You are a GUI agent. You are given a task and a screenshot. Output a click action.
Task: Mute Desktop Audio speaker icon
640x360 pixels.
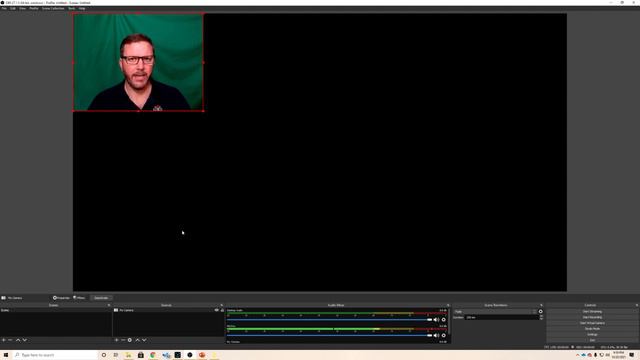[436, 320]
